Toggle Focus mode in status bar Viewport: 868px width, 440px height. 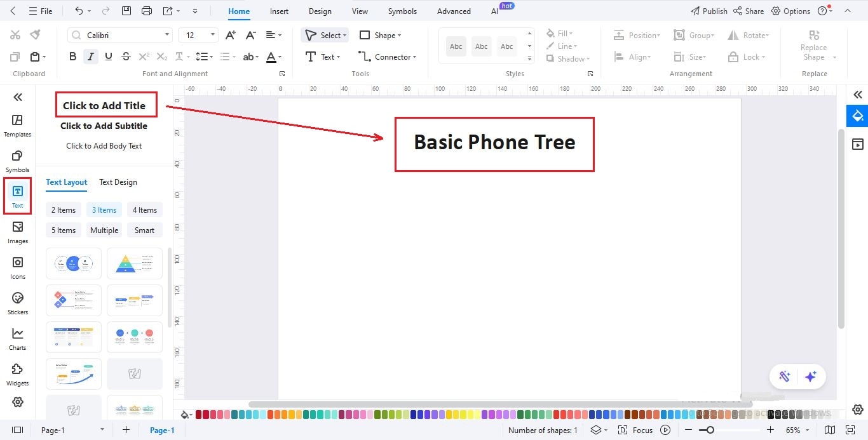tap(635, 430)
